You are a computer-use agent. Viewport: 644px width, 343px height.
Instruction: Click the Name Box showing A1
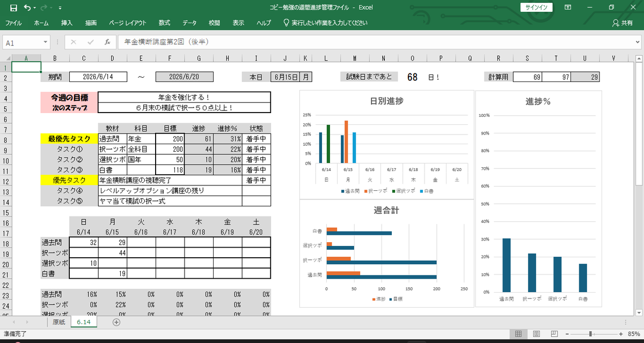tap(21, 42)
